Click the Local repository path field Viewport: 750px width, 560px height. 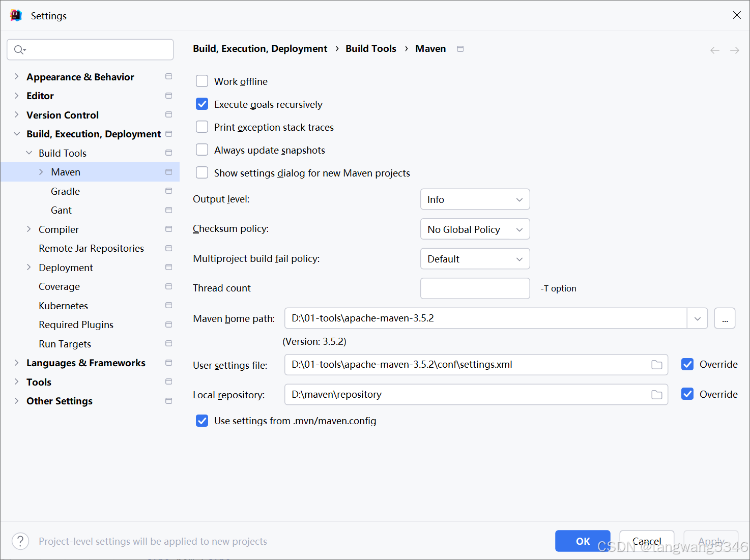(x=476, y=395)
